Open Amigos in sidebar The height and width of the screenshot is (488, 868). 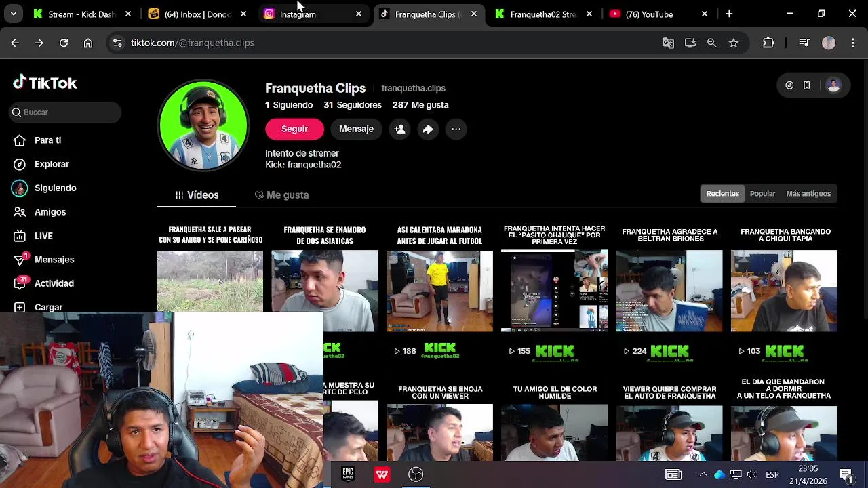[x=50, y=212]
